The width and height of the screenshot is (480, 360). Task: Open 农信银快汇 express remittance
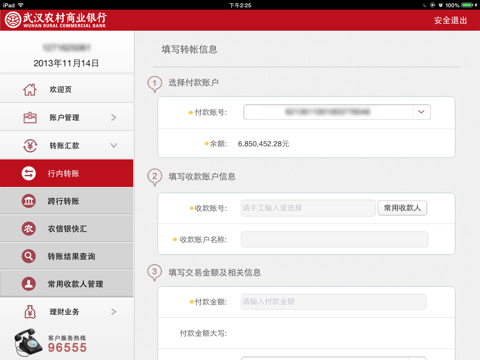[x=67, y=229]
